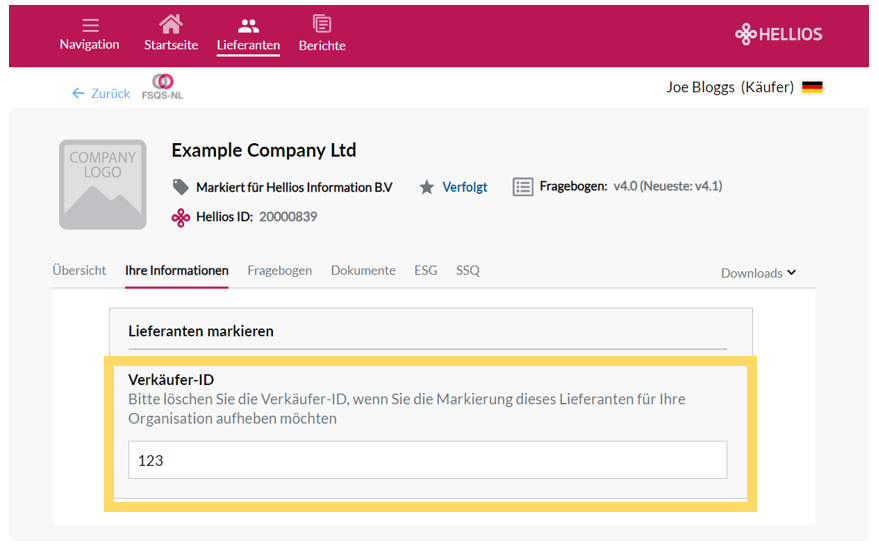Switch to the Übersicht tab

(x=79, y=270)
